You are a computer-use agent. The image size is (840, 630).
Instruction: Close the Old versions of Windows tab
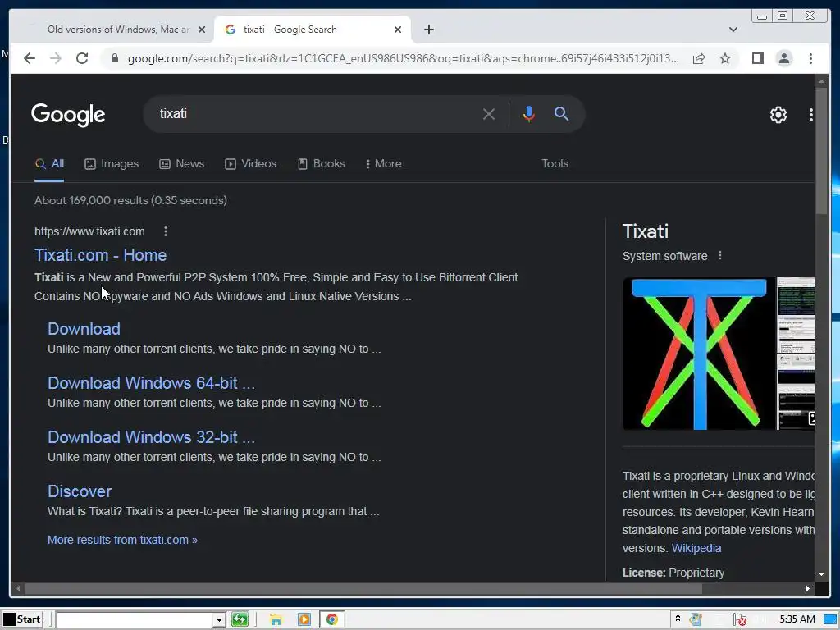click(202, 30)
